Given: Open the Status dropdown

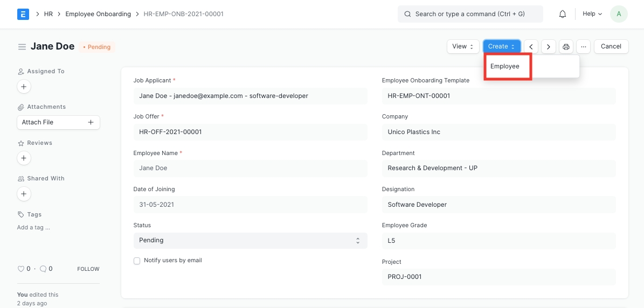Looking at the screenshot, I should tap(250, 240).
